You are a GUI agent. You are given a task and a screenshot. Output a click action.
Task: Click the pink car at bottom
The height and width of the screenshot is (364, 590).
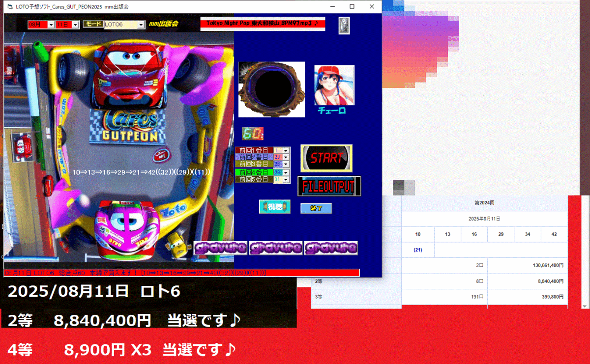(x=126, y=231)
